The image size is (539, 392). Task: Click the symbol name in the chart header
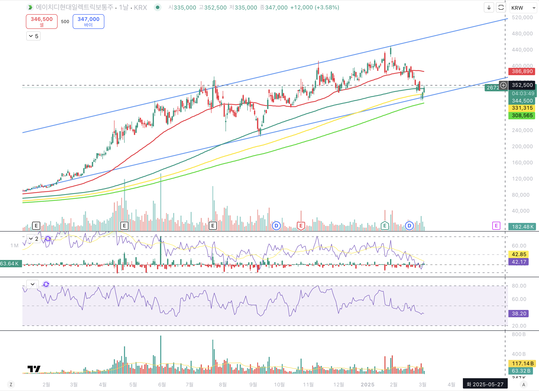click(74, 8)
